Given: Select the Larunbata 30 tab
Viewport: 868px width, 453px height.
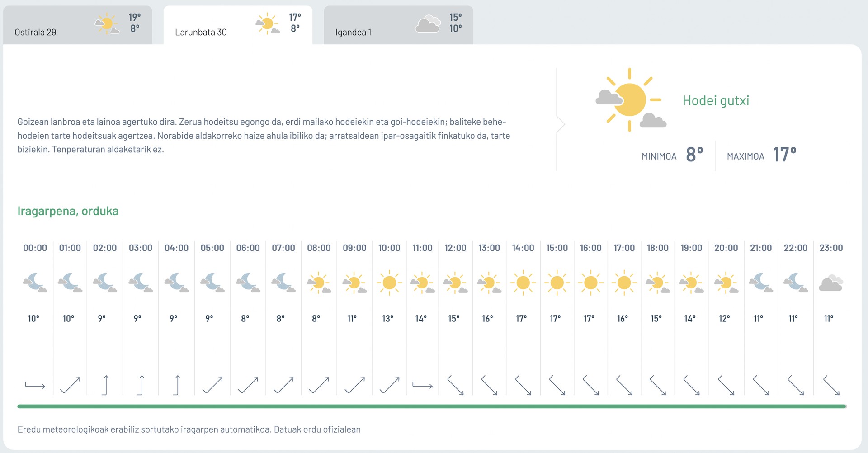Looking at the screenshot, I should coord(238,25).
